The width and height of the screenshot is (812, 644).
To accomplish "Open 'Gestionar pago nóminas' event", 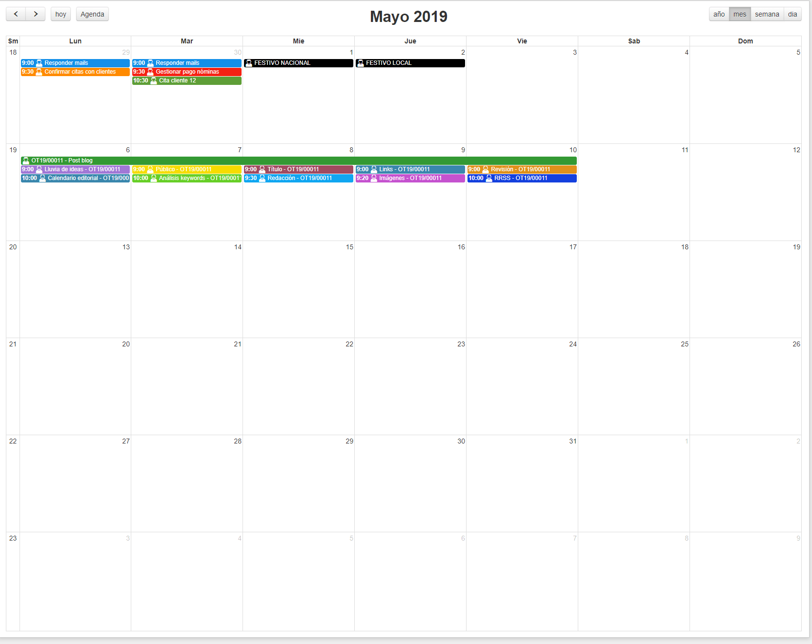I will 187,72.
